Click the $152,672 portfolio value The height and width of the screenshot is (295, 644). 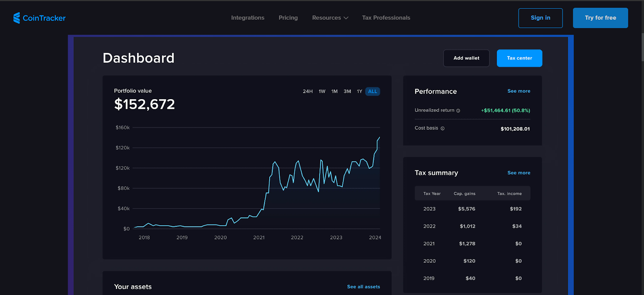click(x=144, y=104)
